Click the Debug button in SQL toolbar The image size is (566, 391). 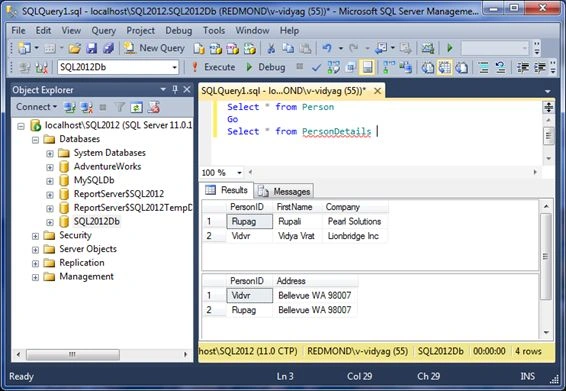266,67
